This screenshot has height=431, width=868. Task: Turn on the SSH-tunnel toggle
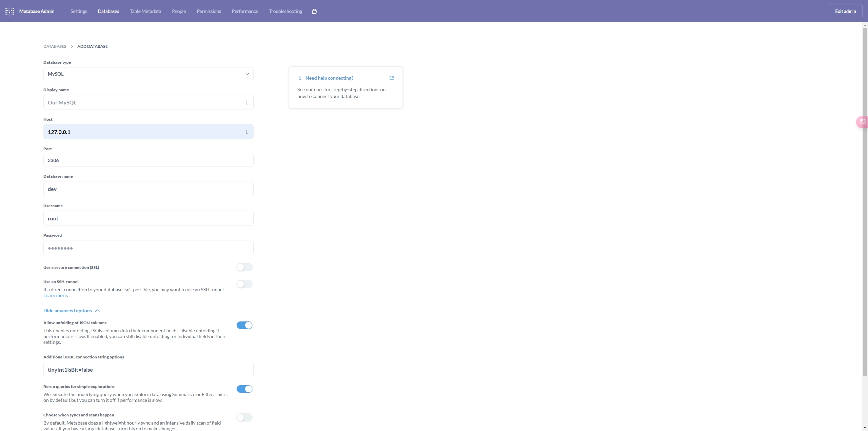244,284
